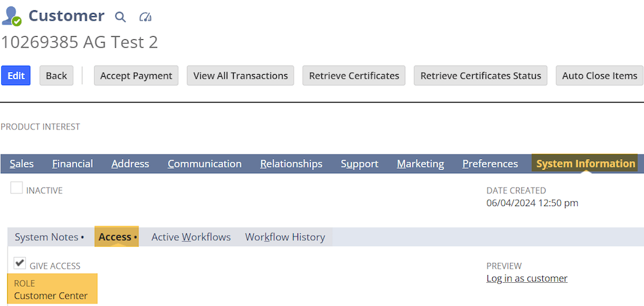Switch to the Support tab

coord(359,164)
